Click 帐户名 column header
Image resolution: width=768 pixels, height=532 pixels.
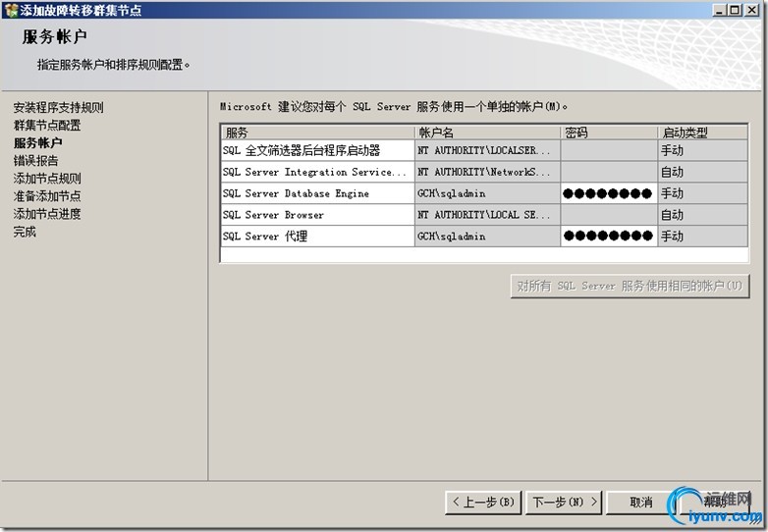(487, 133)
